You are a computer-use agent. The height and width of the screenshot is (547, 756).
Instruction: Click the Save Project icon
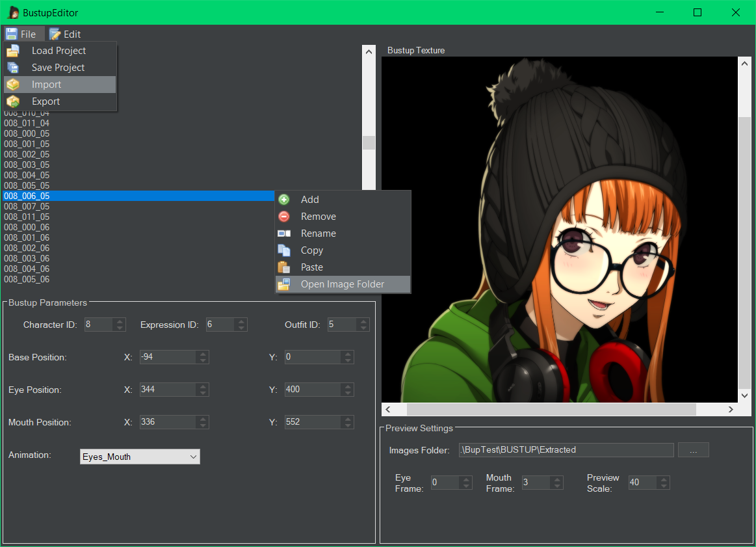pyautogui.click(x=13, y=68)
